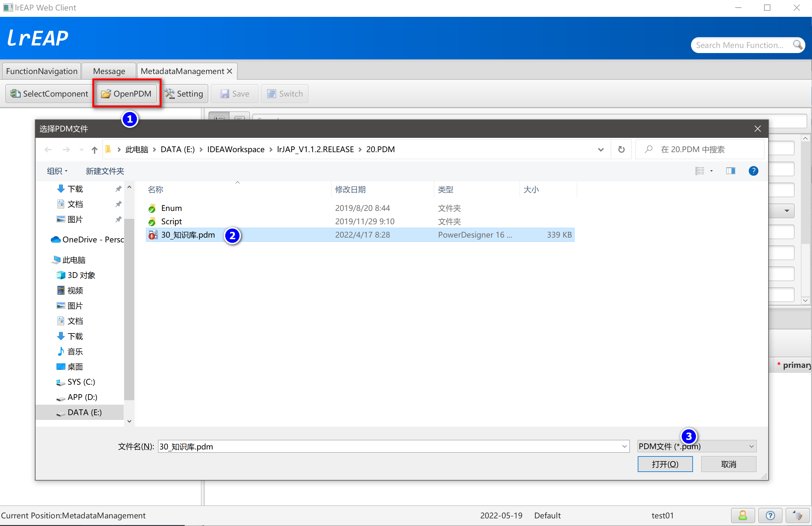The width and height of the screenshot is (812, 526).
Task: Select the Script folder
Action: pos(360,221)
